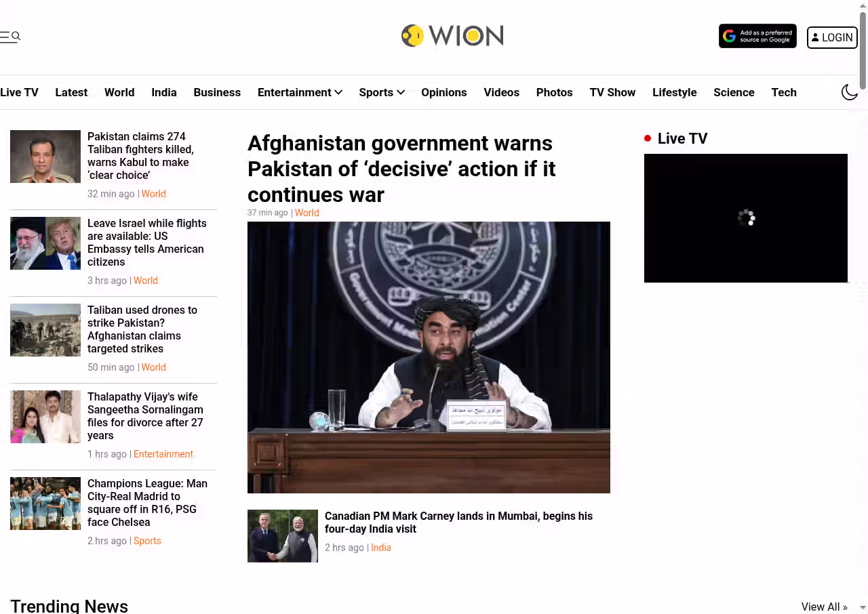
Task: Open Champions League Man City-Real Madrid thumbnail
Action: click(x=45, y=504)
